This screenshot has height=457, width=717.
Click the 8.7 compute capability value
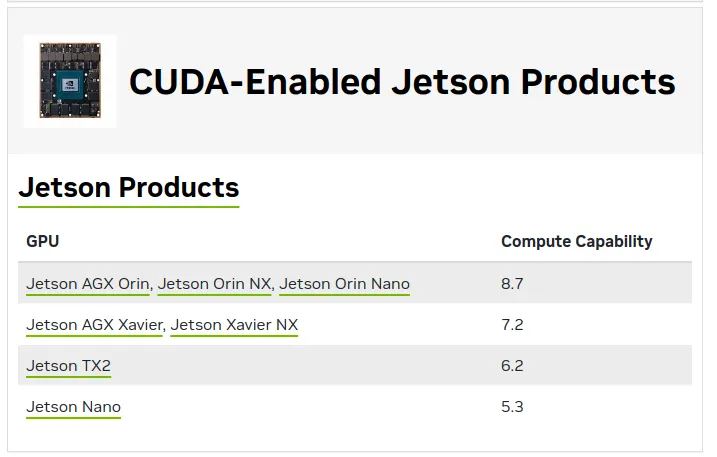click(x=512, y=284)
